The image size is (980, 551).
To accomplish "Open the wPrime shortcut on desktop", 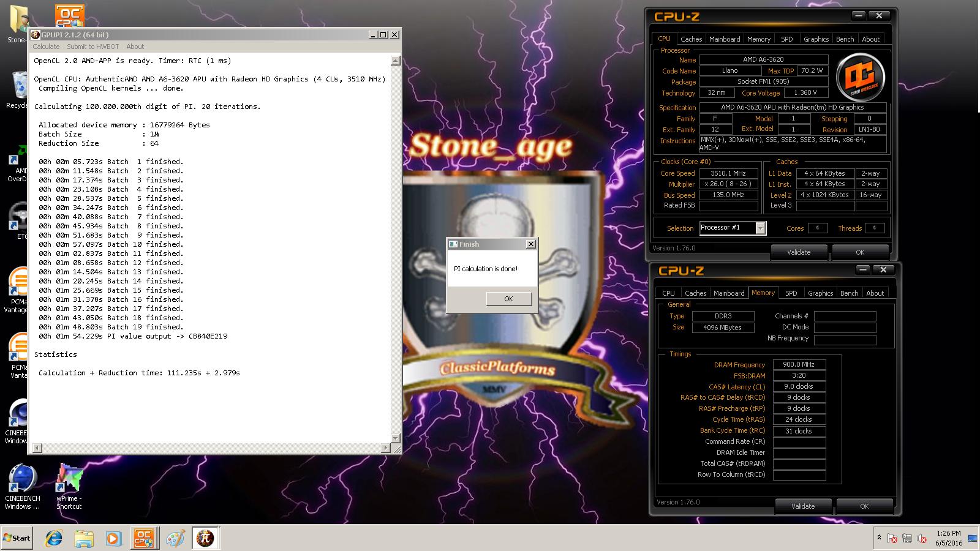I will tap(69, 487).
